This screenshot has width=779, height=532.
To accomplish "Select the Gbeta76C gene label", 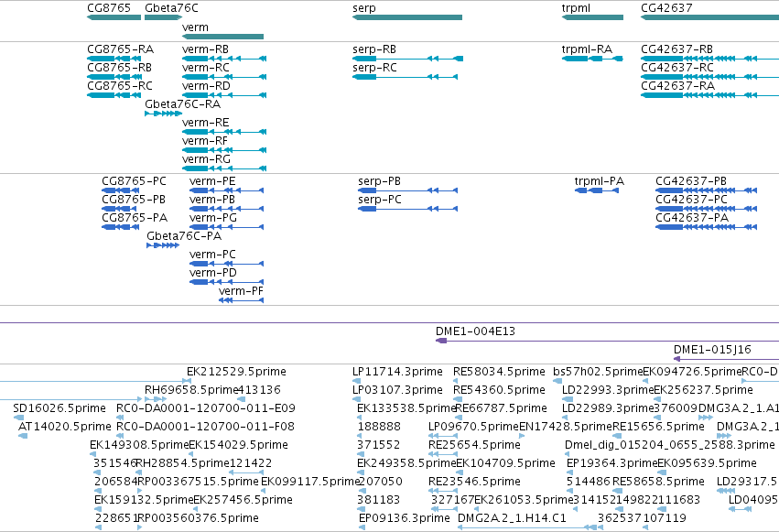I will [x=171, y=8].
